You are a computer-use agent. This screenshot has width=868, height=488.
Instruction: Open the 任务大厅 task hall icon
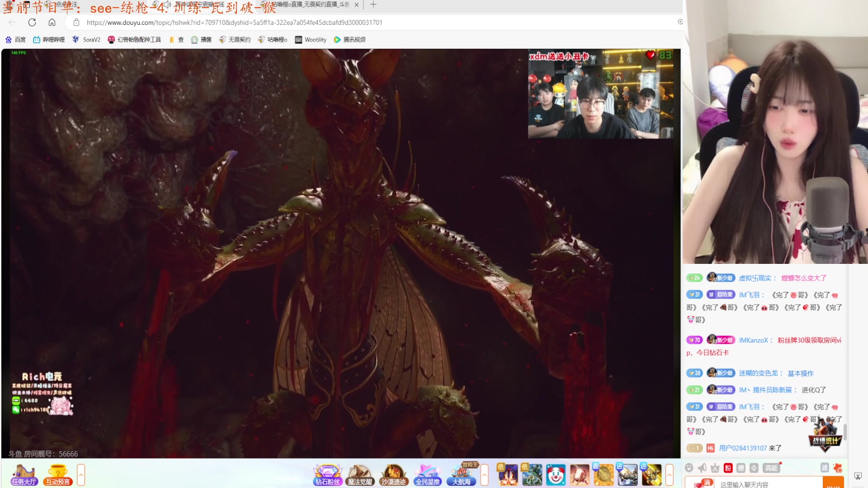point(24,475)
